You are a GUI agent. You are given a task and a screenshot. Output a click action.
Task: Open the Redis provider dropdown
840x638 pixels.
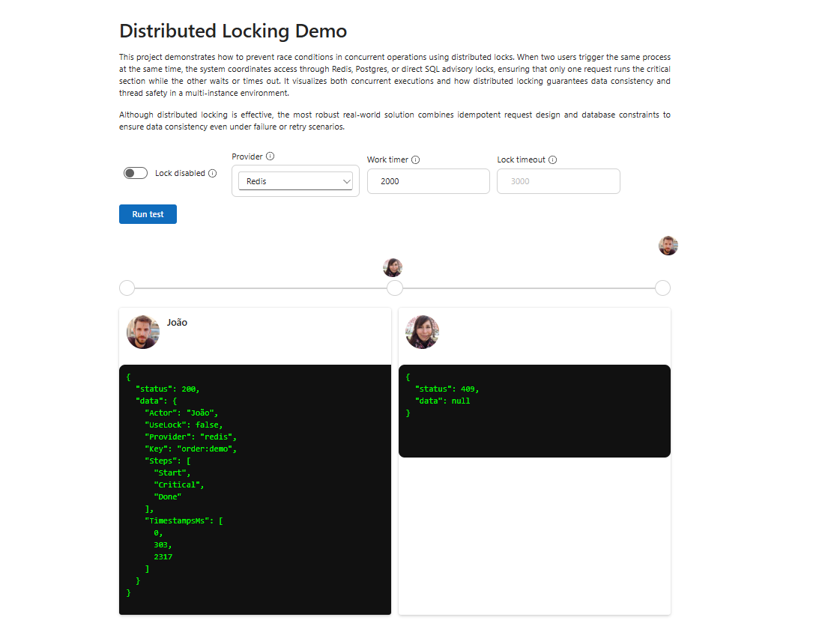[296, 181]
